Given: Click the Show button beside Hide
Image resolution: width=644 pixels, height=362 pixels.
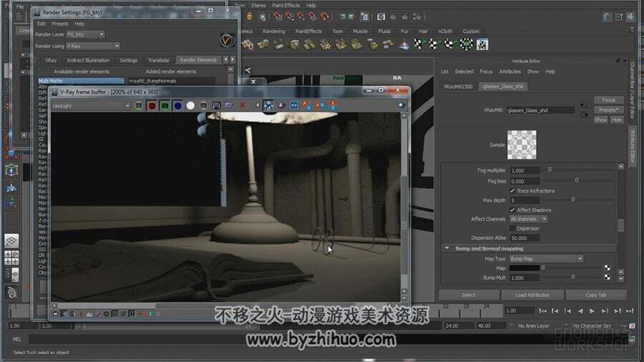Looking at the screenshot, I should (x=600, y=120).
